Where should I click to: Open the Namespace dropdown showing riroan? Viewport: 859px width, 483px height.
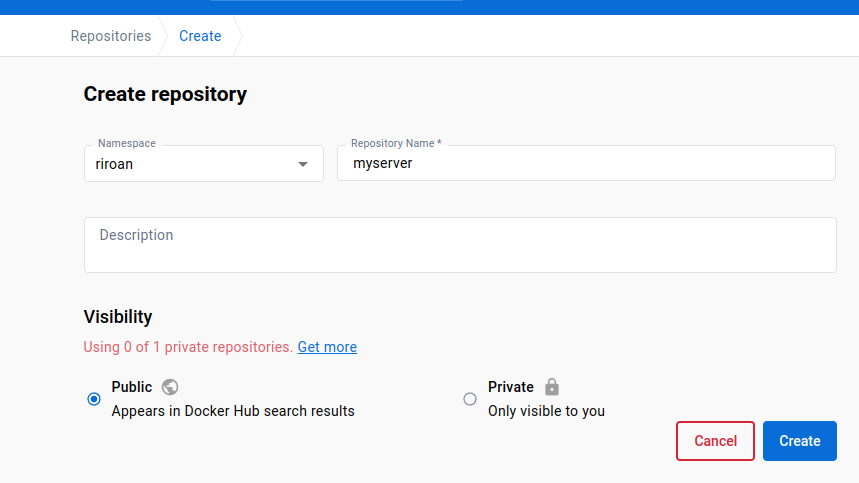[x=204, y=164]
